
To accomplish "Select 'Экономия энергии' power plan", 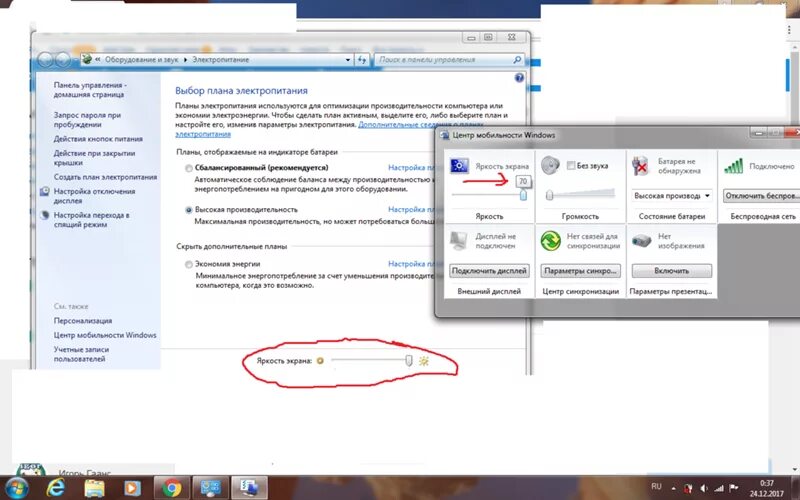I will click(x=189, y=264).
